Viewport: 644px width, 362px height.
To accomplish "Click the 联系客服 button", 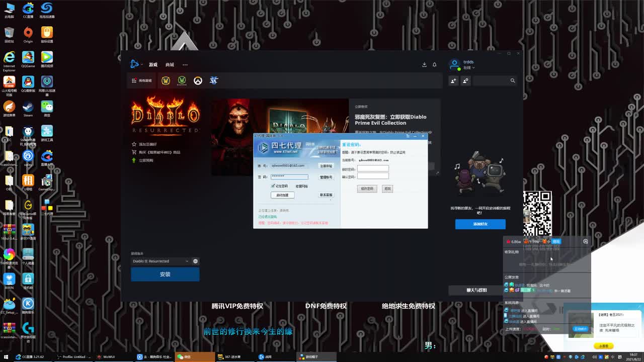I will pos(326,195).
